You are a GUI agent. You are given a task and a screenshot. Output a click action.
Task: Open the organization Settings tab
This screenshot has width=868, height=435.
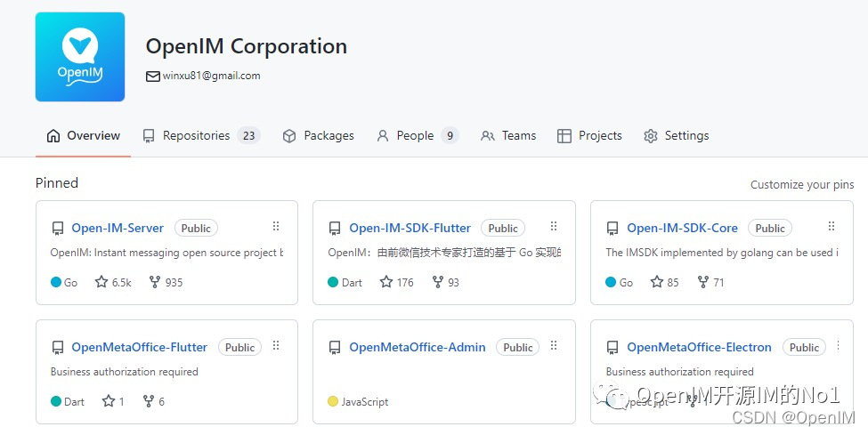coord(677,135)
